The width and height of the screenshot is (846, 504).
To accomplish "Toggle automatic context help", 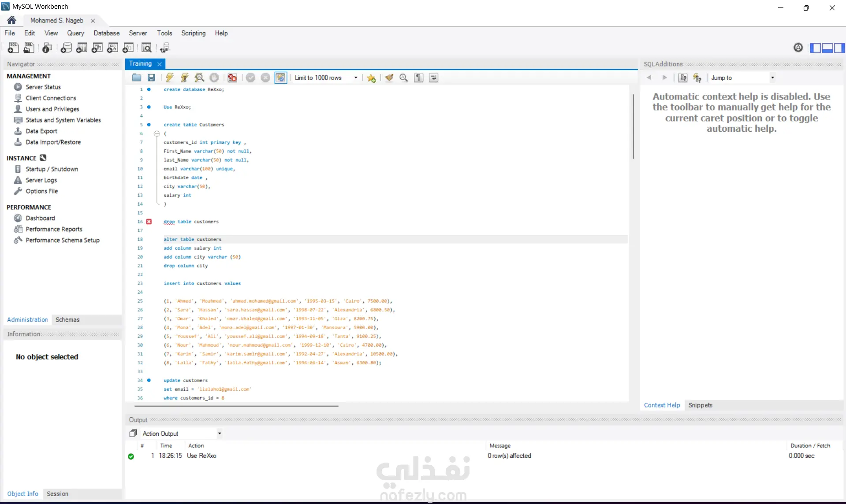I will [697, 78].
